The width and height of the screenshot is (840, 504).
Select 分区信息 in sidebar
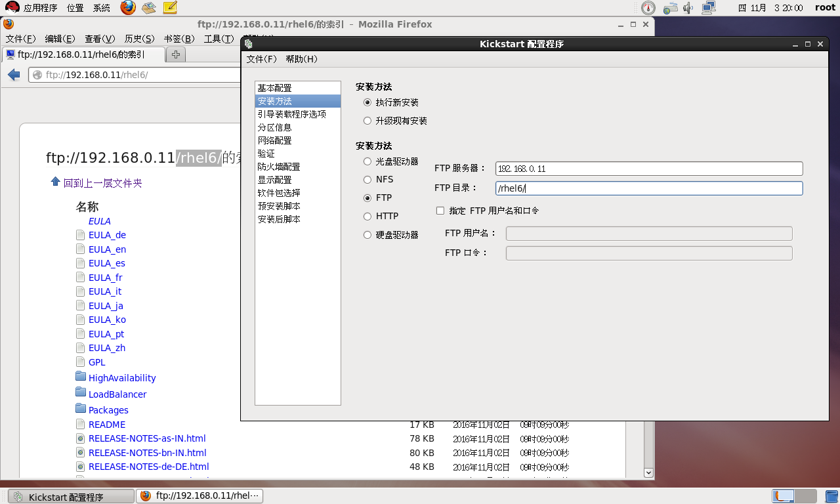pyautogui.click(x=297, y=127)
